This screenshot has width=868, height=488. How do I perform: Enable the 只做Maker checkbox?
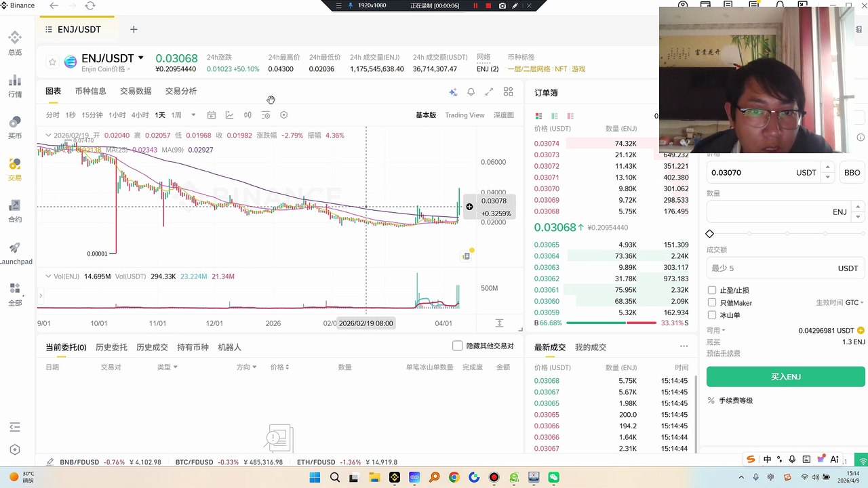click(x=712, y=302)
